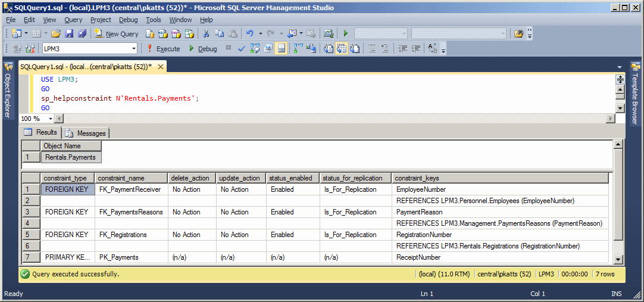The image size is (644, 302).
Task: Select Results to File mode
Action: click(355, 49)
